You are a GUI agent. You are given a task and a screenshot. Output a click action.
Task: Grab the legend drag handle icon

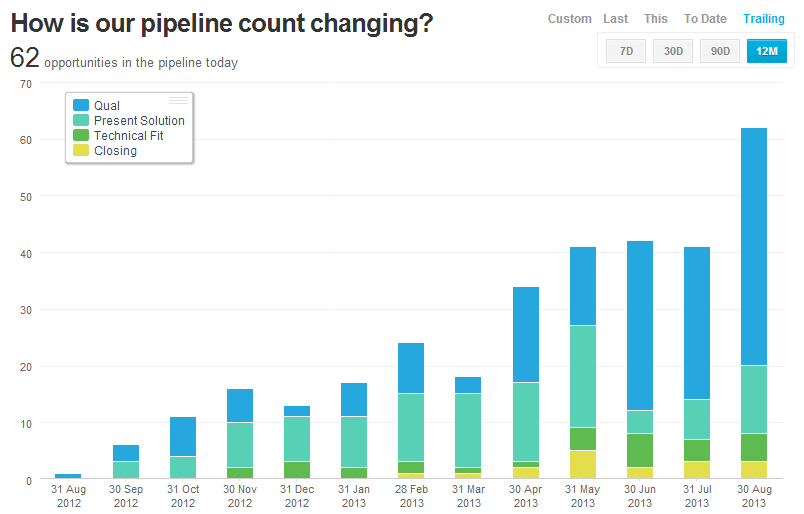pos(179,100)
